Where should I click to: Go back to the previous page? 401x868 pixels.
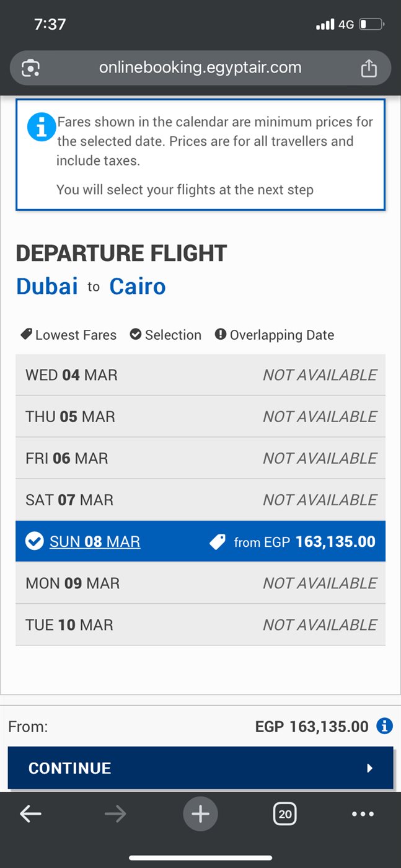pos(30,814)
